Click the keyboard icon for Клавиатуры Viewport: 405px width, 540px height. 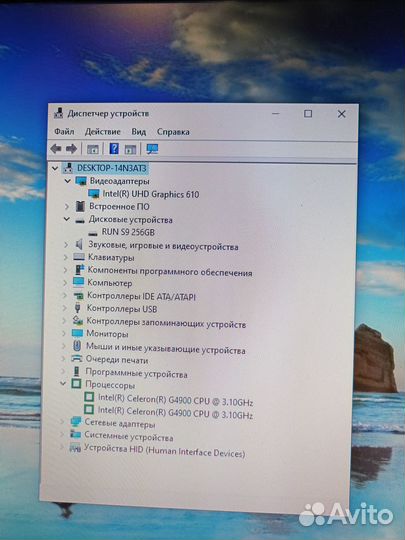point(79,257)
